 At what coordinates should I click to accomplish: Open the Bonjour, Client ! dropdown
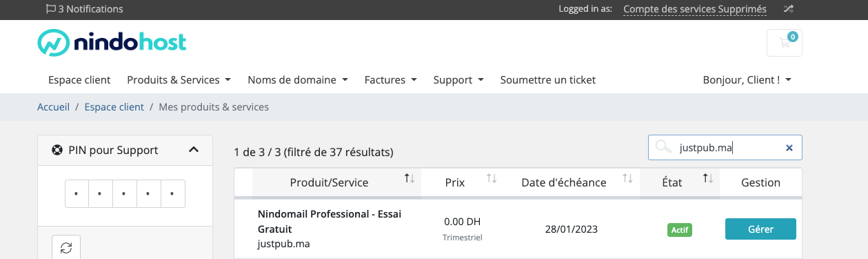point(747,80)
